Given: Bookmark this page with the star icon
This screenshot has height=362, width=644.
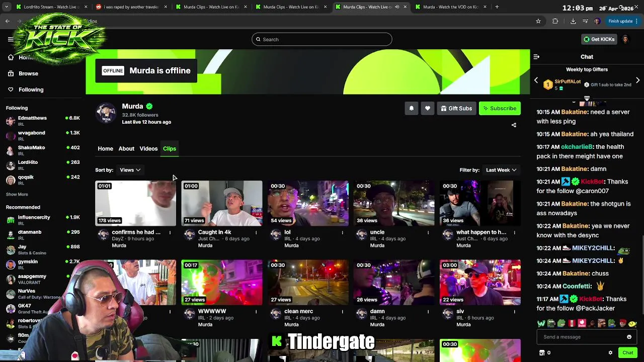Looking at the screenshot, I should [x=538, y=21].
